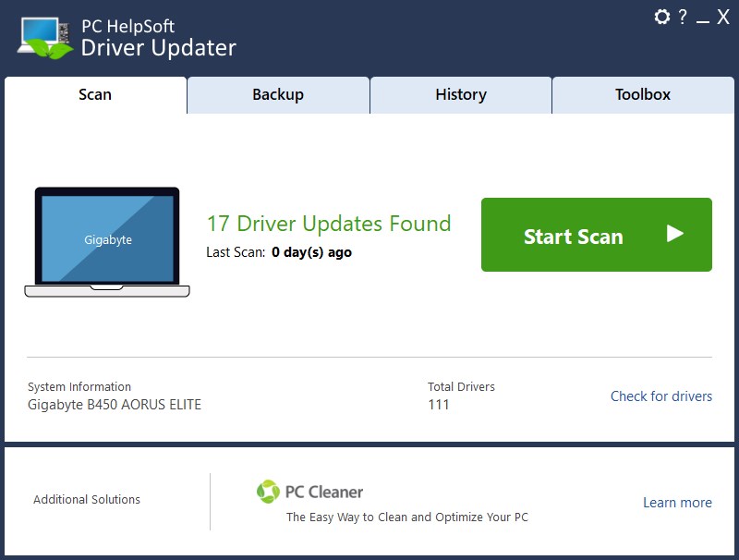Click the PC HelpSoft logo icon

(x=45, y=38)
